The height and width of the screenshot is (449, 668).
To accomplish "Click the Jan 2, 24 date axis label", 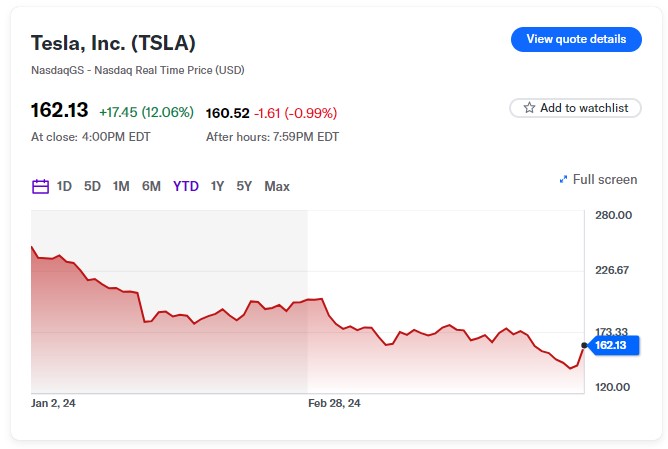I will coord(56,403).
